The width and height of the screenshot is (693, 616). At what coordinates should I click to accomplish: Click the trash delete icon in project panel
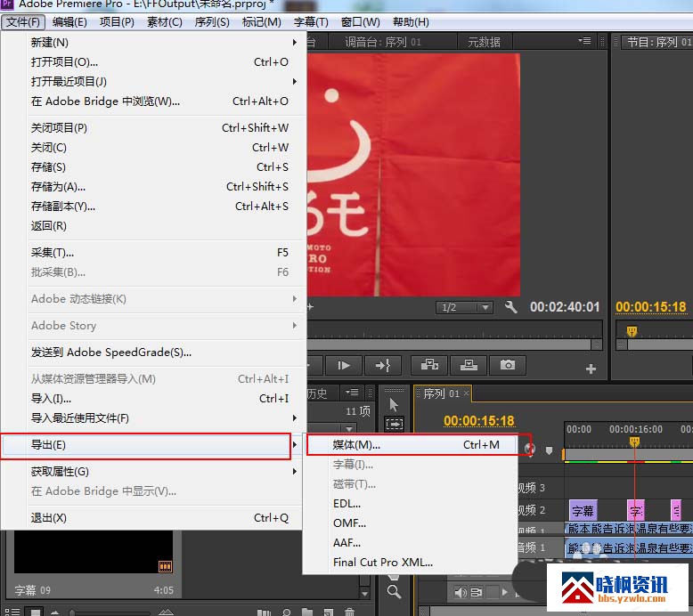[x=349, y=612]
